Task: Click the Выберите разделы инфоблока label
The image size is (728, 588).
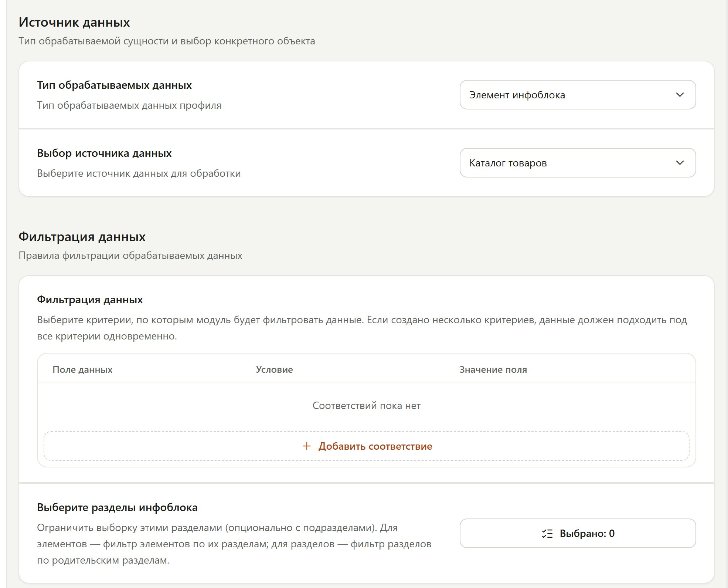Action: point(117,507)
